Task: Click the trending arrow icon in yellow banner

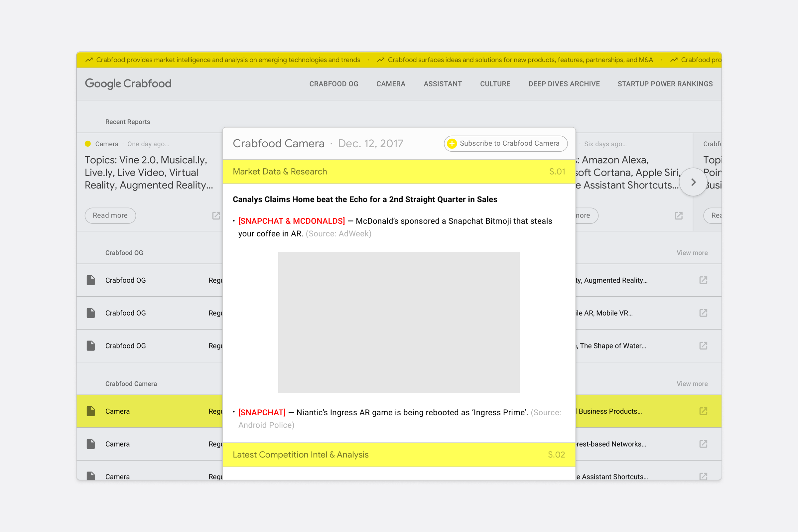Action: 89,60
